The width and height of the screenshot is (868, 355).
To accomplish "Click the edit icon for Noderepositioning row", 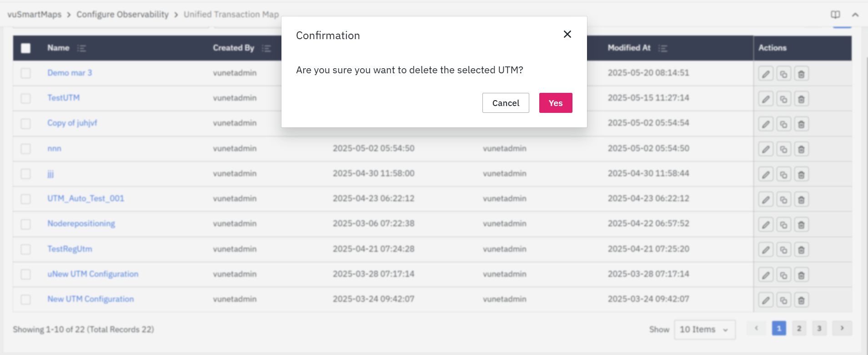I will click(766, 224).
